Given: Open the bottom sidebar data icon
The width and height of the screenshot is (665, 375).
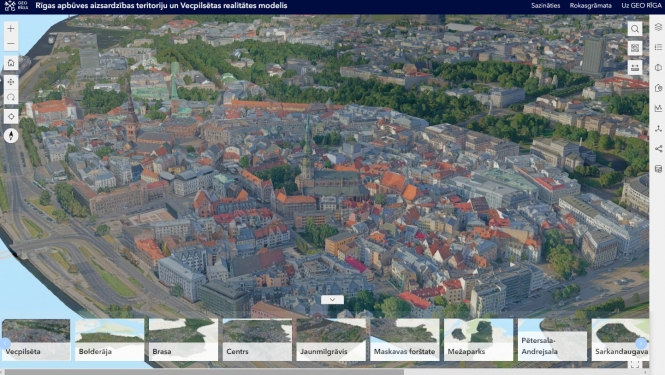Looking at the screenshot, I should (x=658, y=169).
